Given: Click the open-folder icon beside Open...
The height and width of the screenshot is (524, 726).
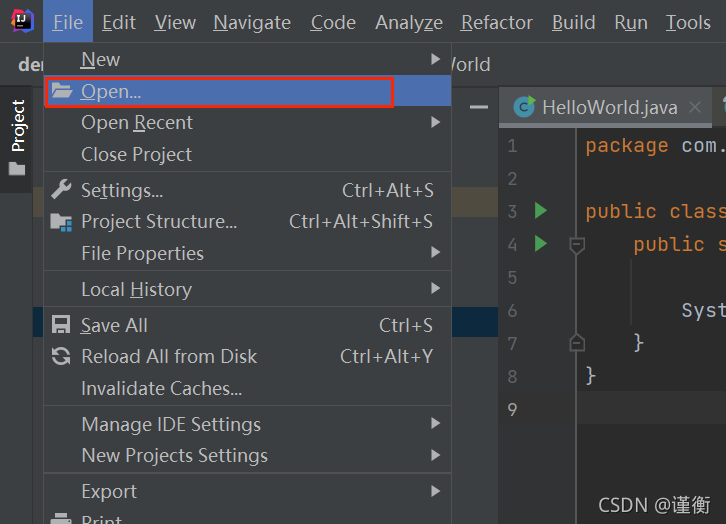Looking at the screenshot, I should 62,91.
